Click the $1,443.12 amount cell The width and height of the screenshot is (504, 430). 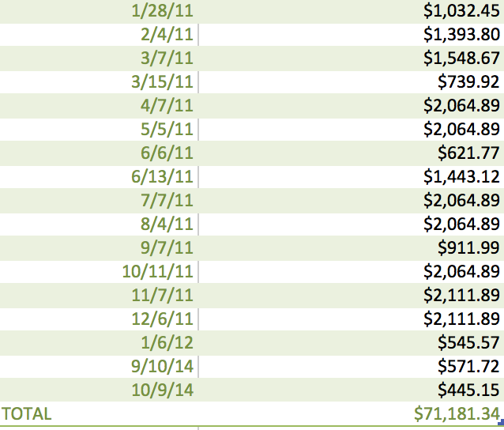(x=461, y=176)
